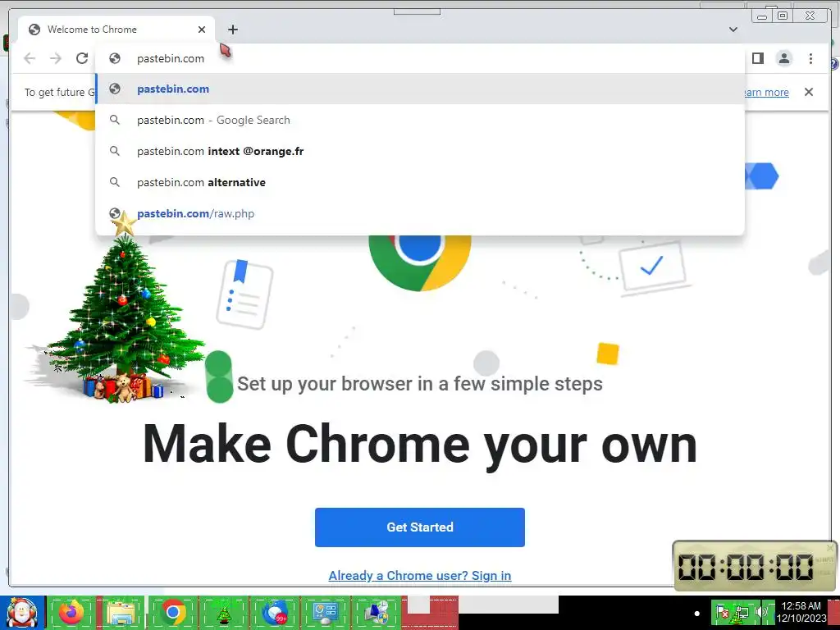Pick 'pastebin.com intext @orange.fr' suggestion
This screenshot has height=630, width=840.
pos(420,151)
